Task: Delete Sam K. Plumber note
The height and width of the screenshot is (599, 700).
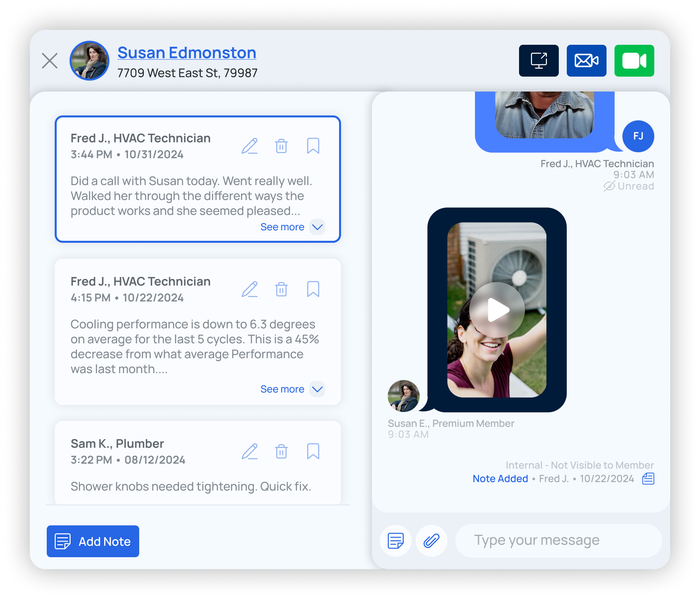Action: click(x=281, y=452)
